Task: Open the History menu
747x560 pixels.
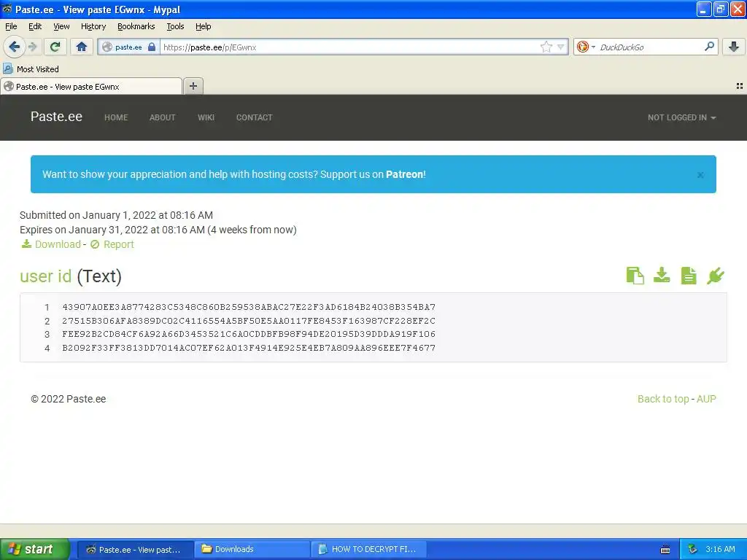Action: click(x=93, y=26)
